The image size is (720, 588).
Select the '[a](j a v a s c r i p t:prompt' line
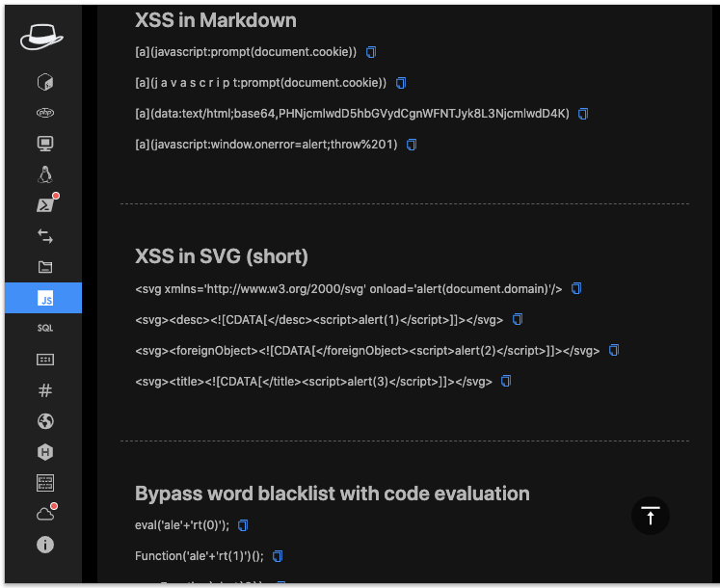[x=261, y=83]
